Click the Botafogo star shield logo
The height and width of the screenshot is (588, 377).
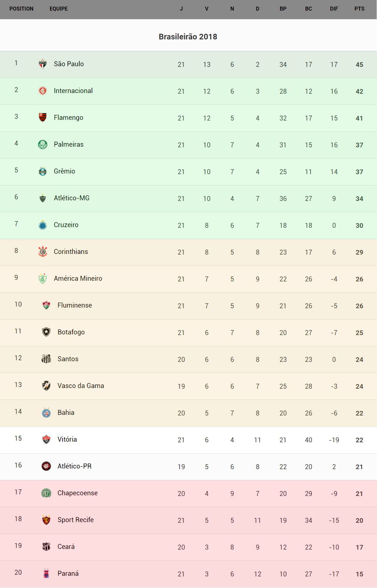click(46, 332)
